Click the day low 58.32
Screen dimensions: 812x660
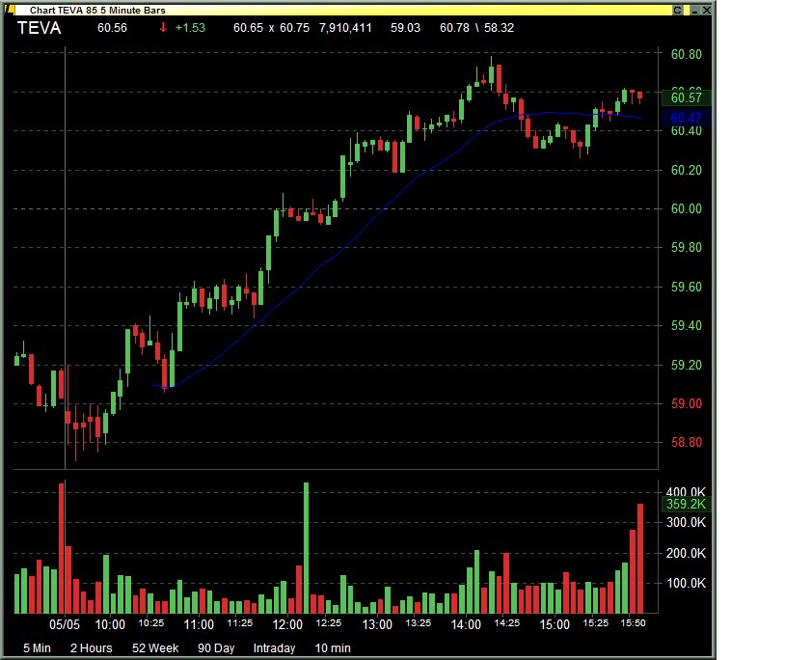tap(499, 28)
